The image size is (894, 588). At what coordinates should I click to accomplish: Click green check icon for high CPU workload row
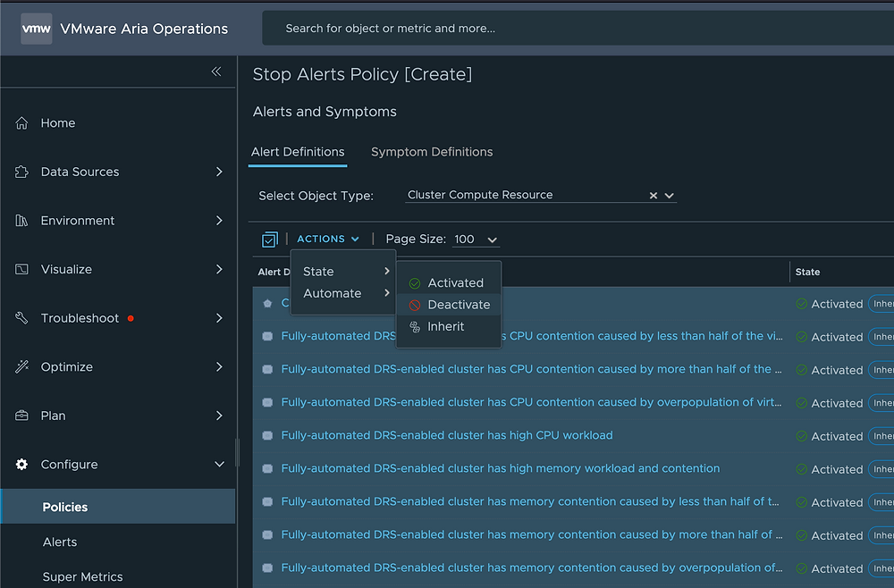801,436
